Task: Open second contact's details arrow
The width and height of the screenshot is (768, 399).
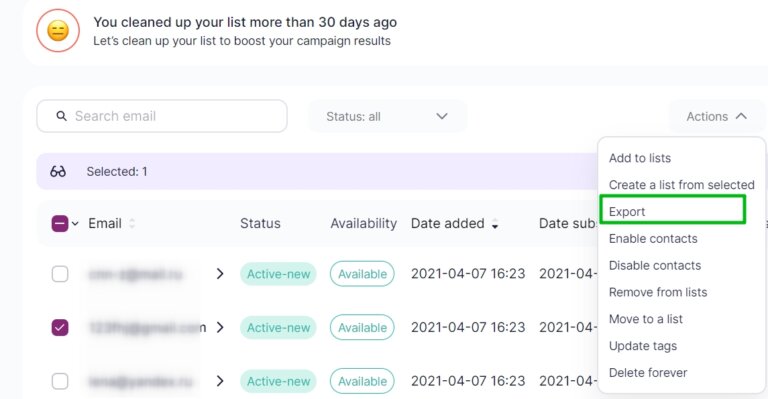Action: click(x=220, y=327)
